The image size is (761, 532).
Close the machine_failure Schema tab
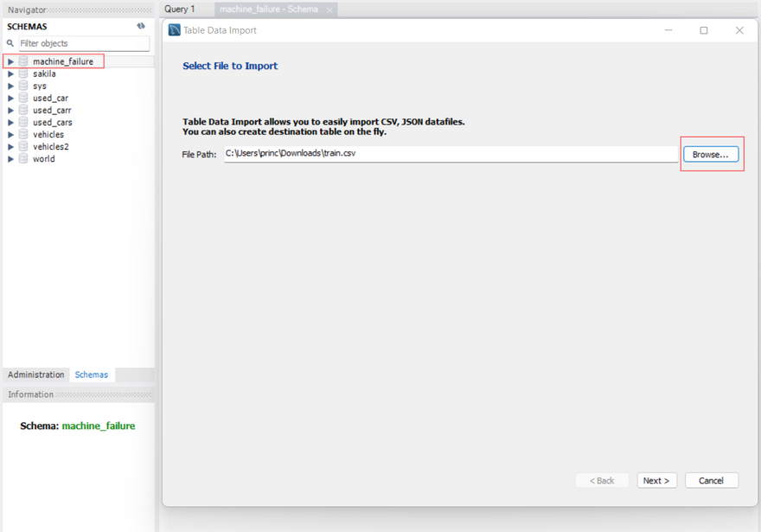tap(329, 10)
